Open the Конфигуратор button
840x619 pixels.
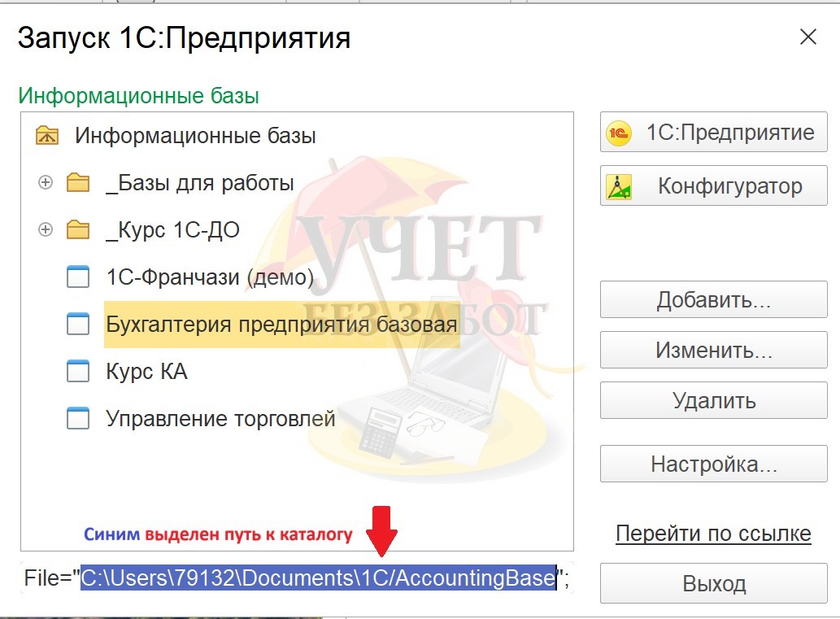pyautogui.click(x=714, y=185)
